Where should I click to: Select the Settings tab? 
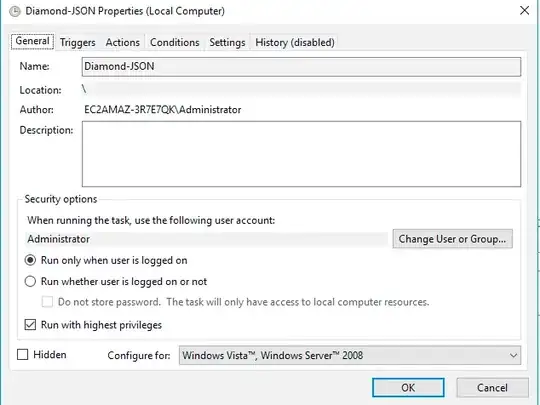[227, 42]
